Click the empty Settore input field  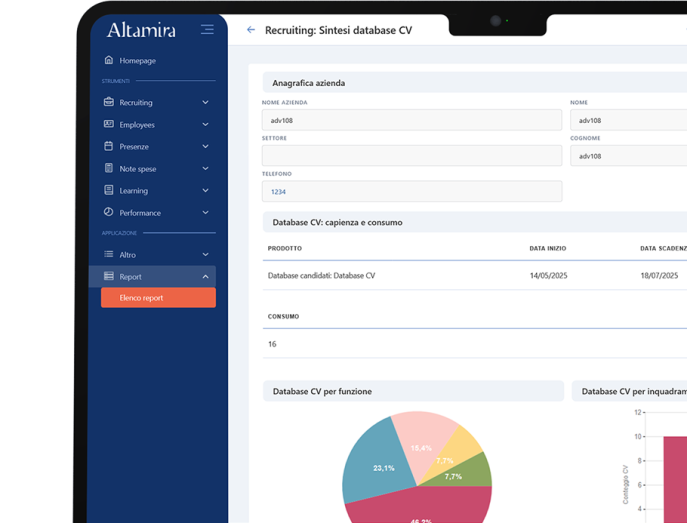click(x=412, y=155)
